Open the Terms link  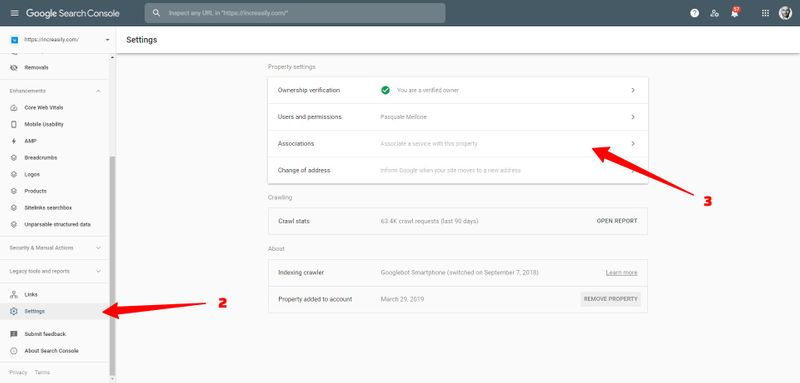(42, 372)
